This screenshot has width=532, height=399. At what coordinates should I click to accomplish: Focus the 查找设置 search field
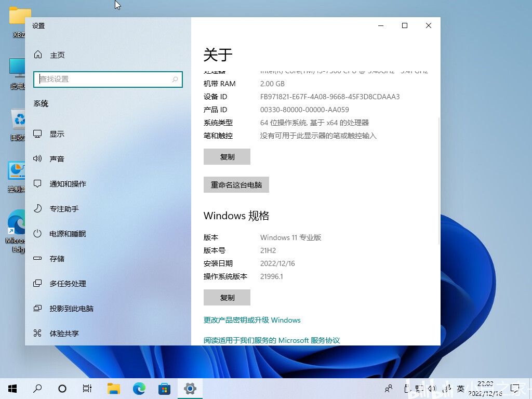(108, 79)
